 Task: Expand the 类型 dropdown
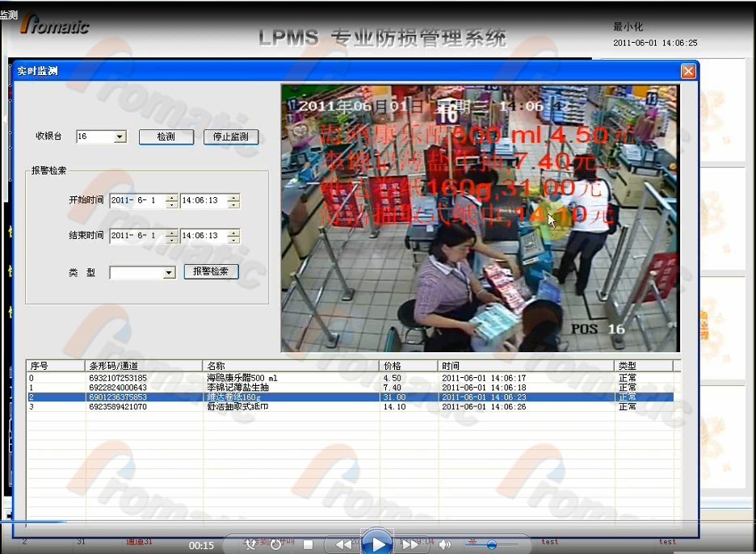(169, 273)
